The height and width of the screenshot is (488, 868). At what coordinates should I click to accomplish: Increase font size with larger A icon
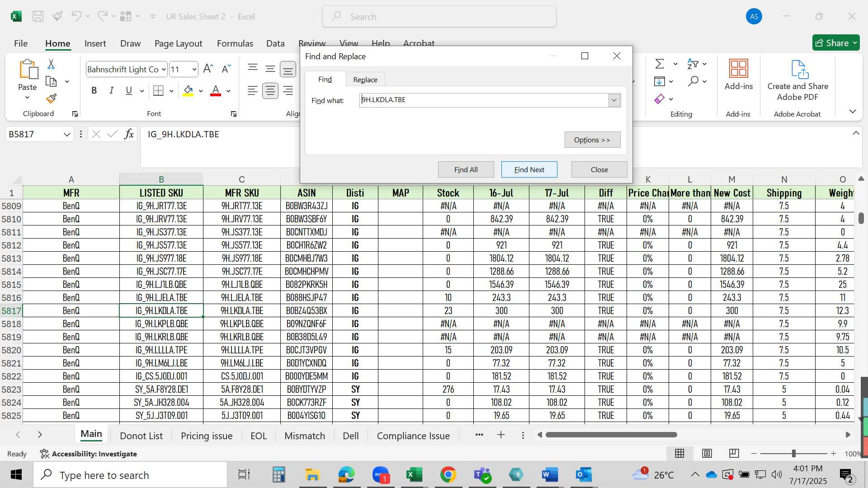(208, 69)
